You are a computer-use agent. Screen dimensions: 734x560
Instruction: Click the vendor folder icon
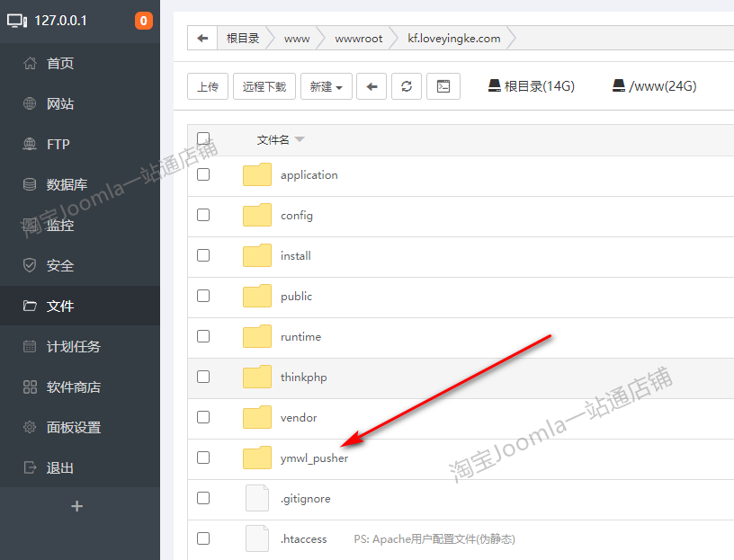(x=257, y=417)
